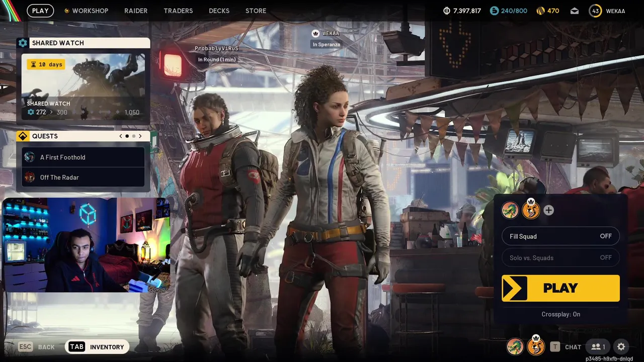Click the Quests panel header icon

23,136
